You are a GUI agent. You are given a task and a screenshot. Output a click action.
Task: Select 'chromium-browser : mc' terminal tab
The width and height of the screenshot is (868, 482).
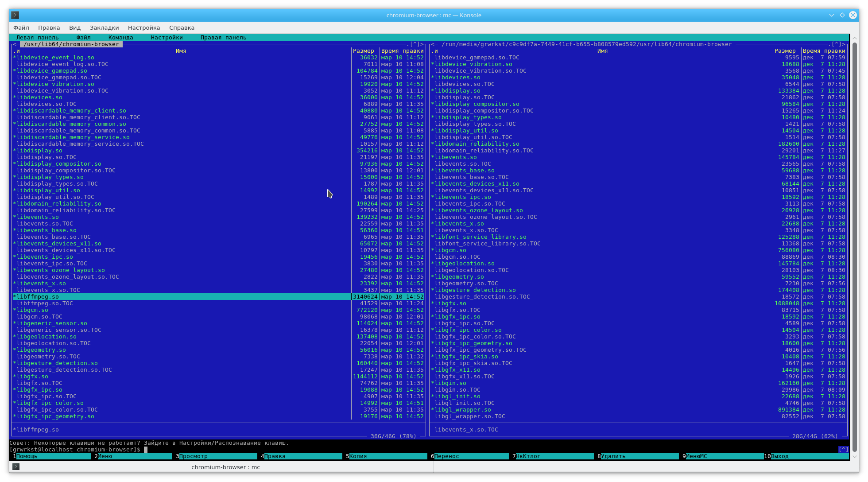pos(225,467)
